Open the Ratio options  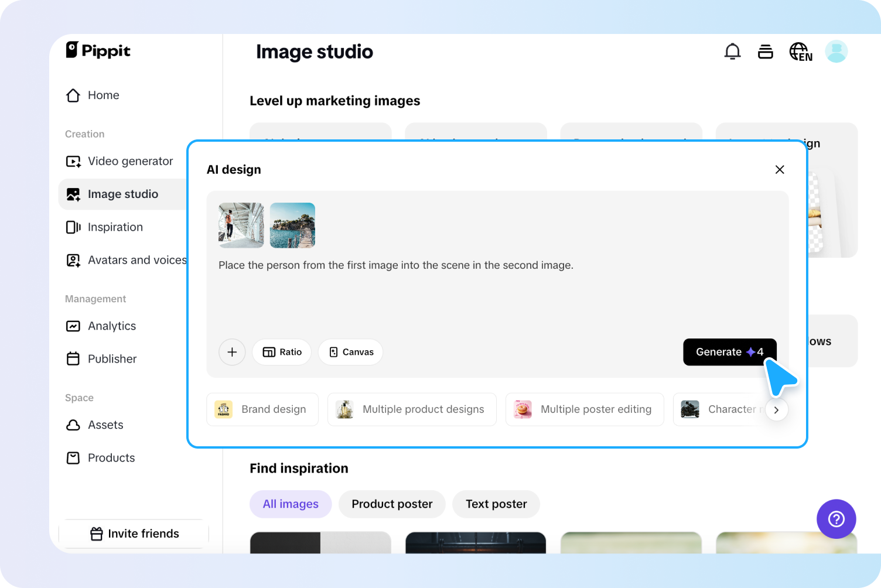pos(282,352)
